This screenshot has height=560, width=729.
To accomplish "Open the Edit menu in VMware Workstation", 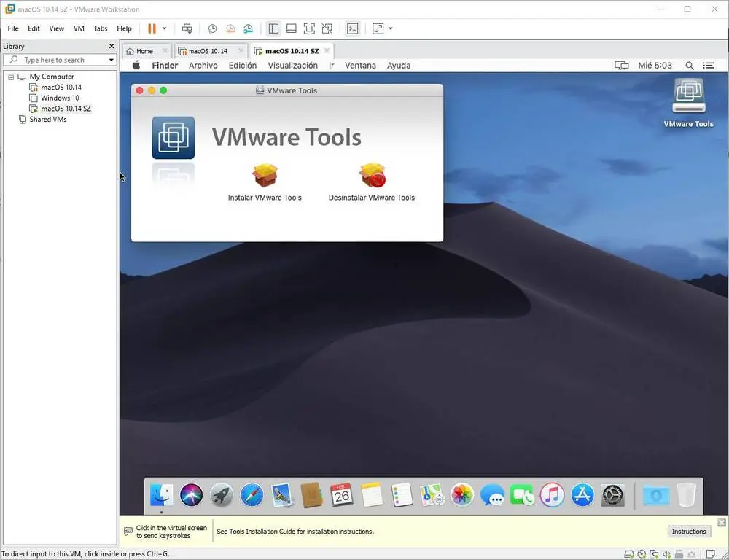I will [x=34, y=28].
